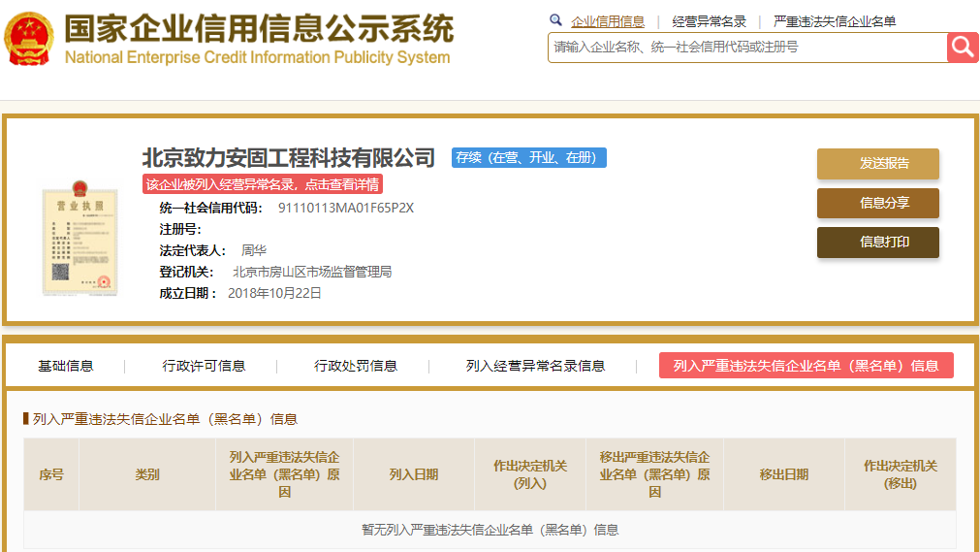This screenshot has height=552, width=980.
Task: Click the 统一社会信用代码 label
Action: click(210, 208)
